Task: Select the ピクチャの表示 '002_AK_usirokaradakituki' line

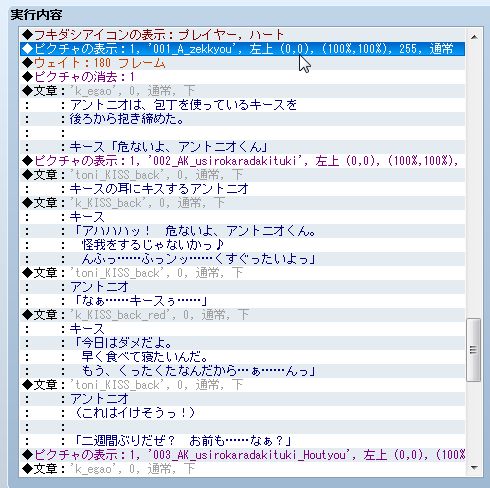Action: pos(243,161)
